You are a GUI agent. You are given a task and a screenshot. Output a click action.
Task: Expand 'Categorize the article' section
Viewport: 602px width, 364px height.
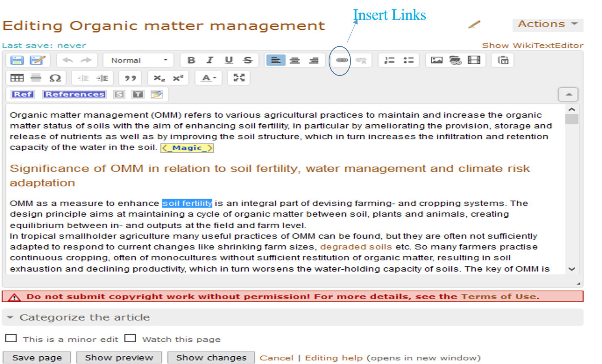84,317
